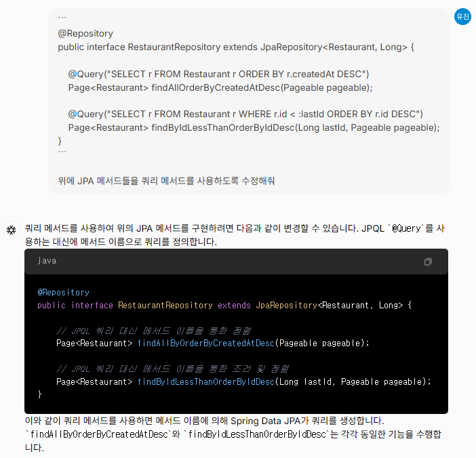The height and width of the screenshot is (458, 476).
Task: Click inline code '`findAllByOrderByCreatedAtDesc`' in closing paragraph
Action: tap(98, 434)
